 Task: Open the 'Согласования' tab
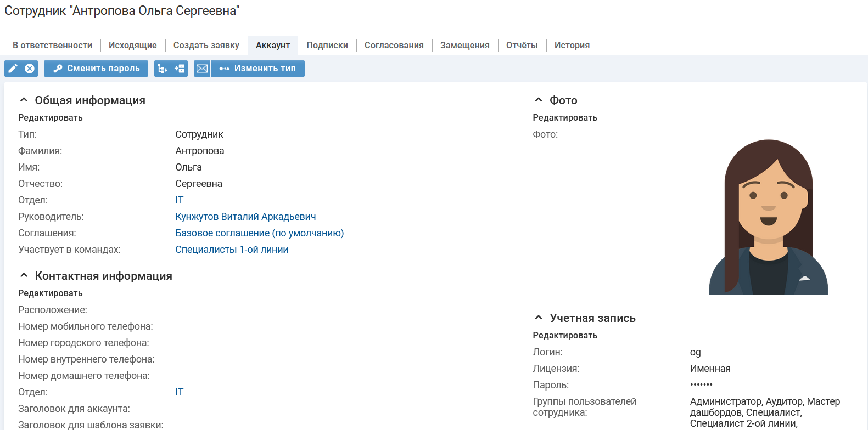pos(394,46)
